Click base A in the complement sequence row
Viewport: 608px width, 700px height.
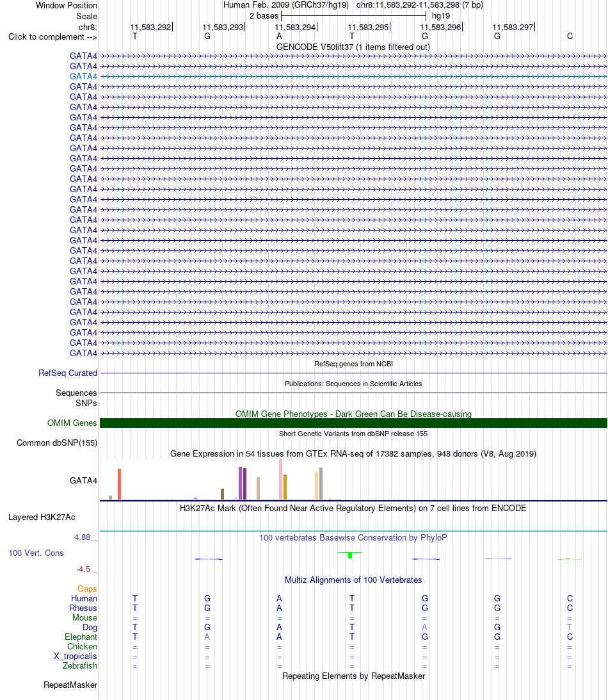[279, 36]
